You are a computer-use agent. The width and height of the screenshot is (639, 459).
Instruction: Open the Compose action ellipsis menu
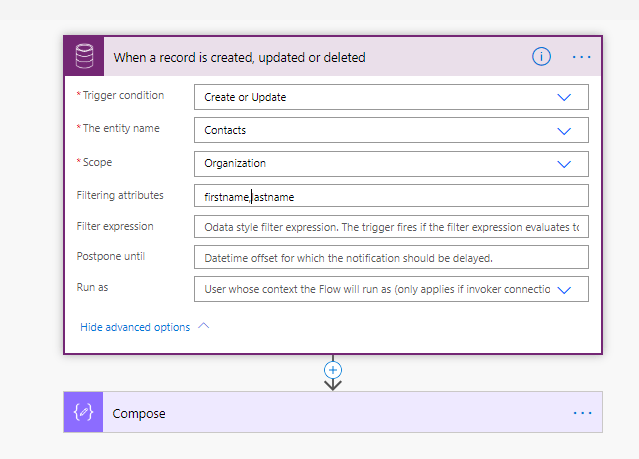click(582, 413)
